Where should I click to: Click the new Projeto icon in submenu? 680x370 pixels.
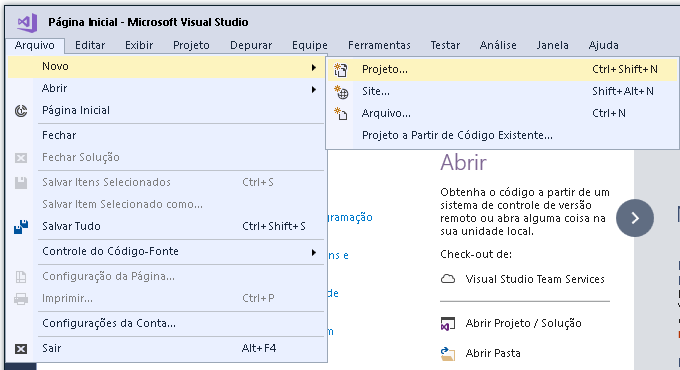tap(340, 69)
